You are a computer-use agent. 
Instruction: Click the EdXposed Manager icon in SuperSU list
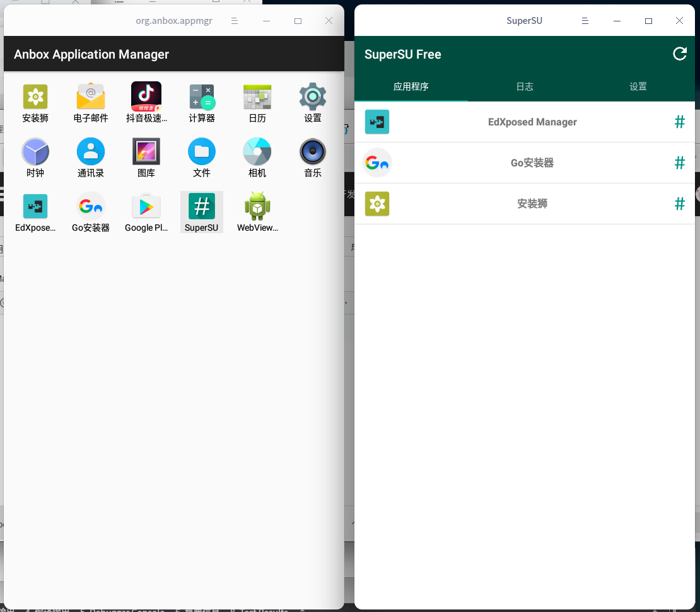point(377,122)
